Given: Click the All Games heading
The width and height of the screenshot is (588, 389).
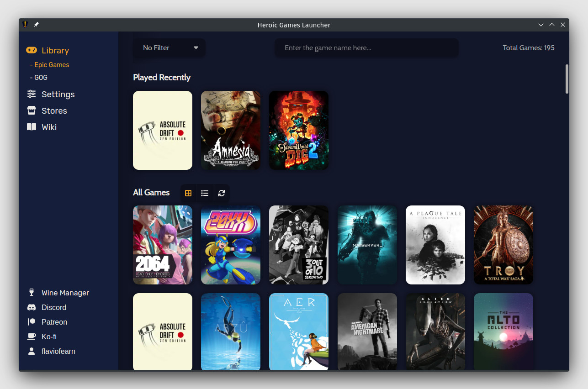Looking at the screenshot, I should click(151, 193).
